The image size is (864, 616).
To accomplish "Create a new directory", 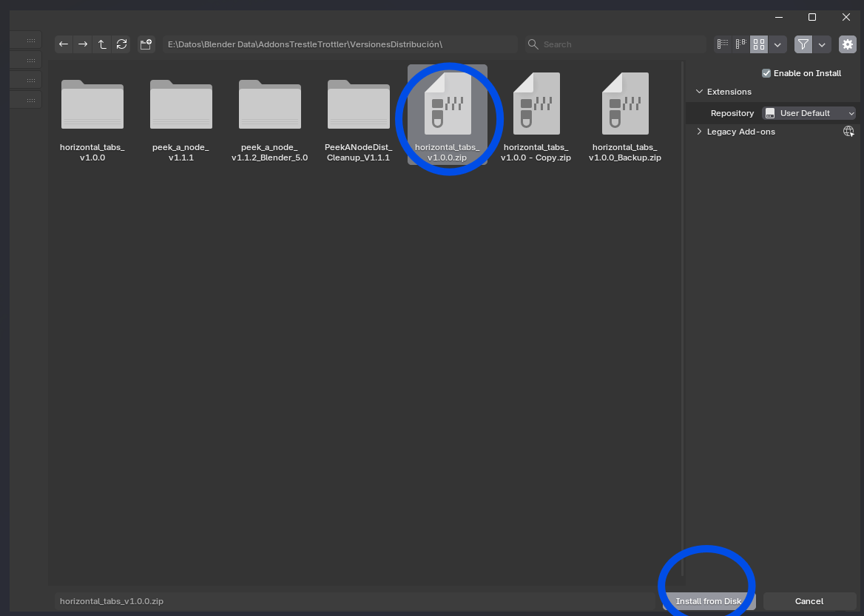I will 146,44.
